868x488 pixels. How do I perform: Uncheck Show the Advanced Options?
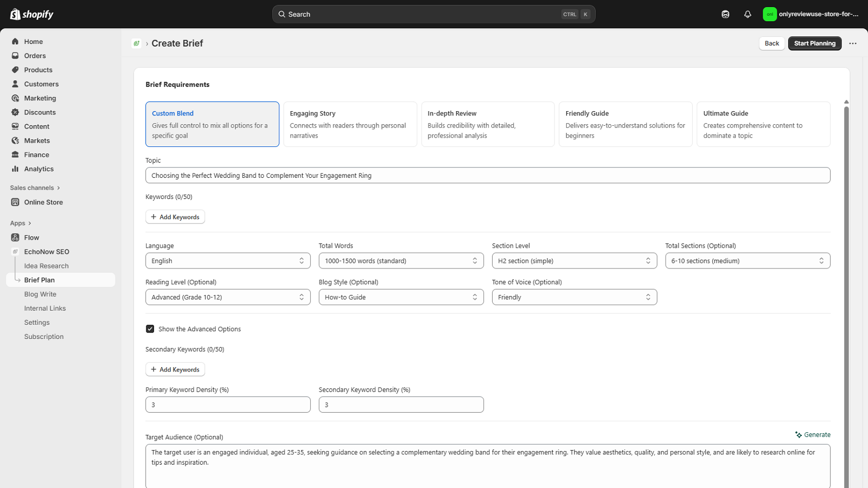(x=150, y=329)
